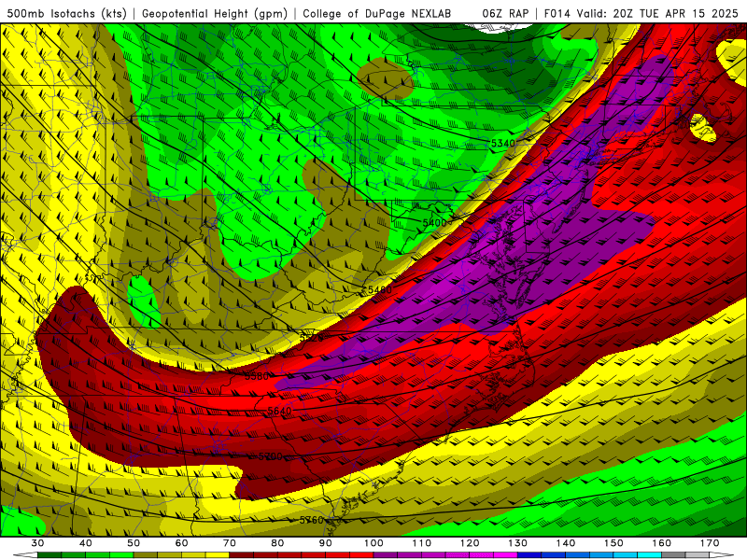Select the 'College of DuPage NEXLAB' header label
This screenshot has width=747, height=560.
(x=376, y=13)
